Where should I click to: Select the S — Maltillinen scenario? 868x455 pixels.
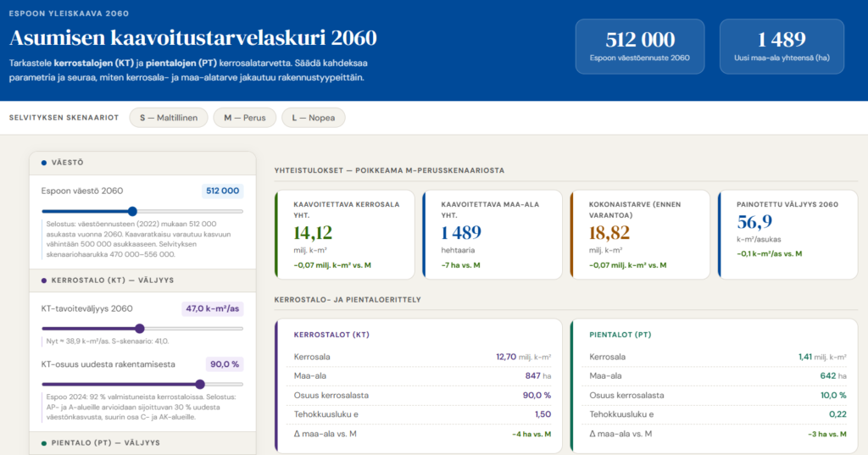click(x=169, y=118)
